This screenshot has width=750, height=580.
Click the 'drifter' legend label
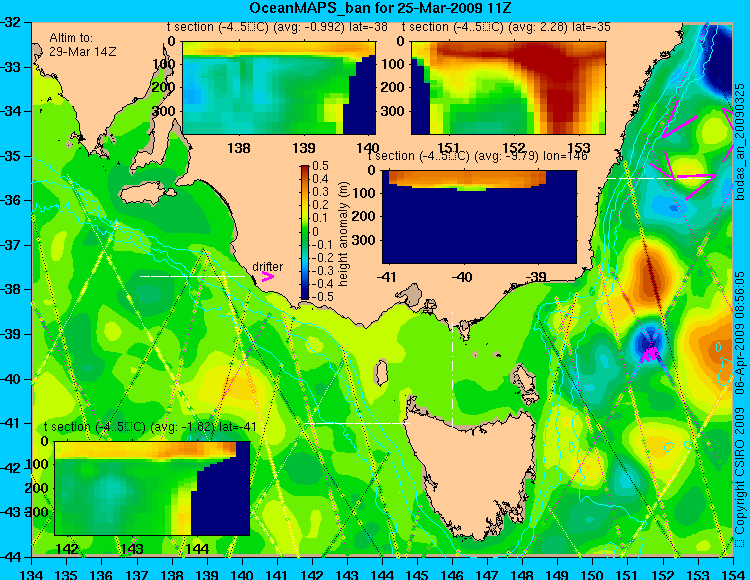267,267
